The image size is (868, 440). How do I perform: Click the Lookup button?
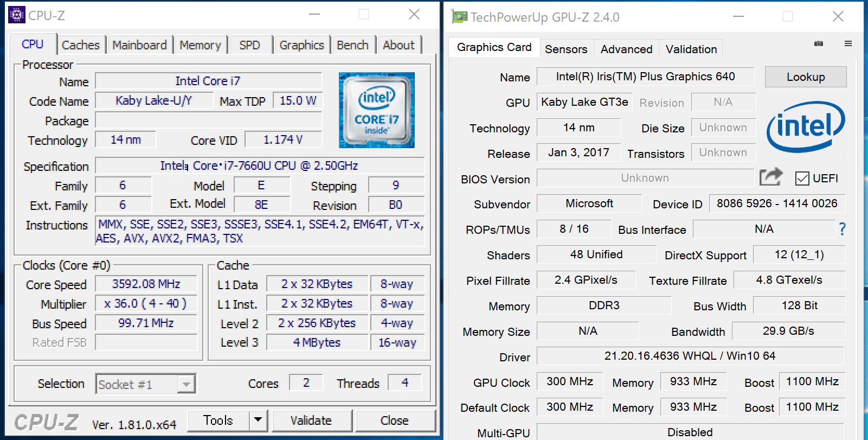pyautogui.click(x=806, y=77)
